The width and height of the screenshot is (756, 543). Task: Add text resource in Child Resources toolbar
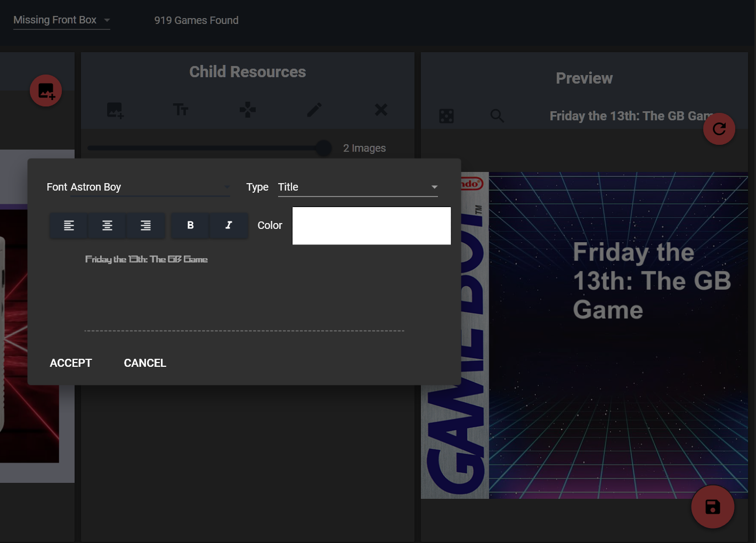point(181,110)
